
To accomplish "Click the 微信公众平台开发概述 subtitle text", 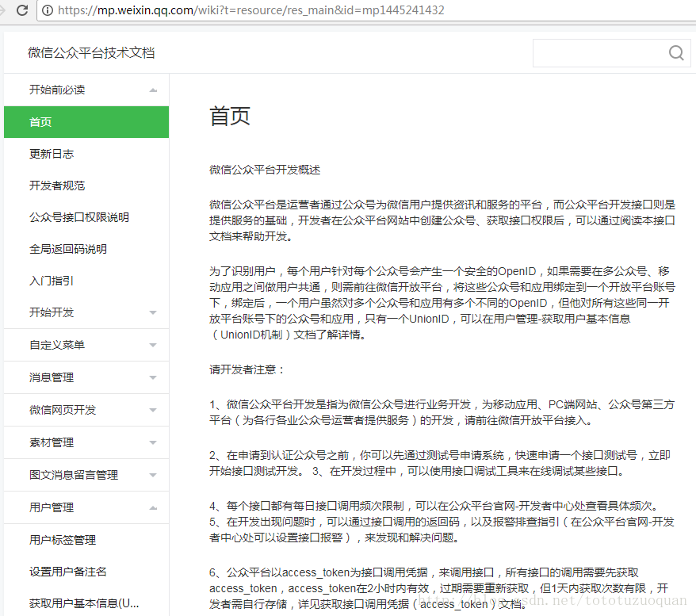I will coord(265,170).
